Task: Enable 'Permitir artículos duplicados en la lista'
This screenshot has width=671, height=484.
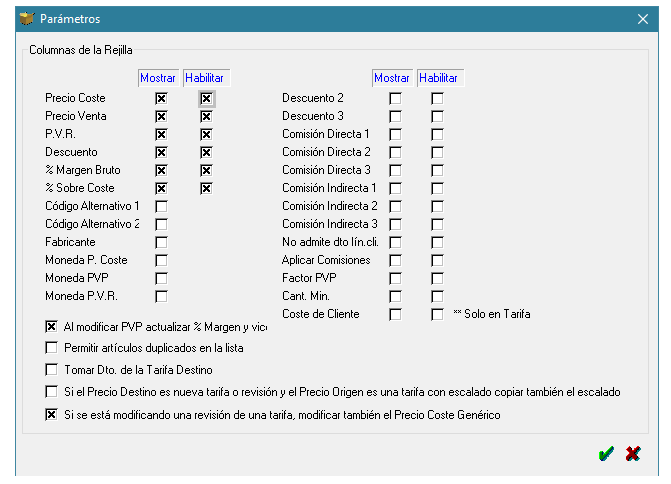Action: [x=51, y=347]
